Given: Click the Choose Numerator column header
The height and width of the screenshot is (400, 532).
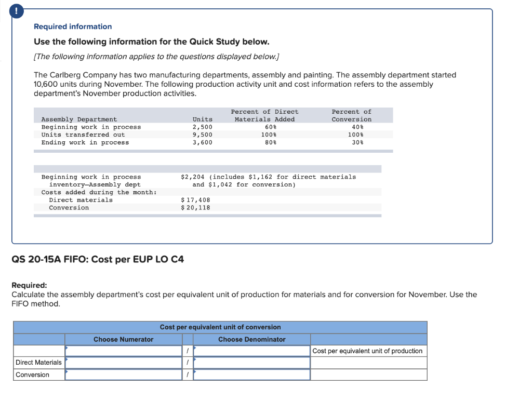Looking at the screenshot, I should pyautogui.click(x=123, y=339).
